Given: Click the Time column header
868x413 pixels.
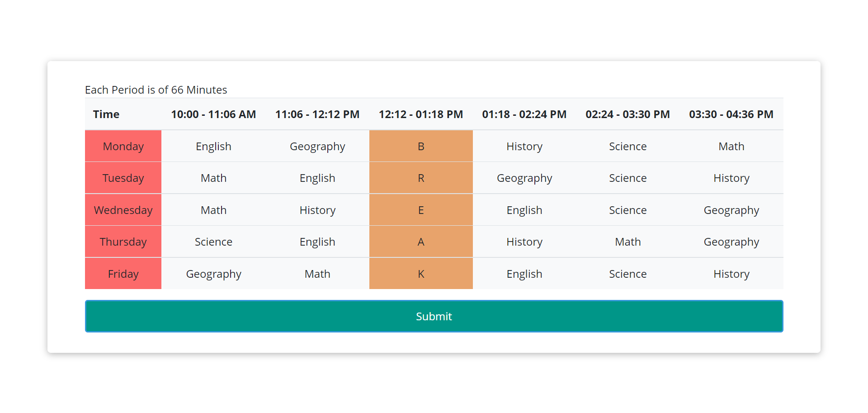Looking at the screenshot, I should tap(123, 114).
